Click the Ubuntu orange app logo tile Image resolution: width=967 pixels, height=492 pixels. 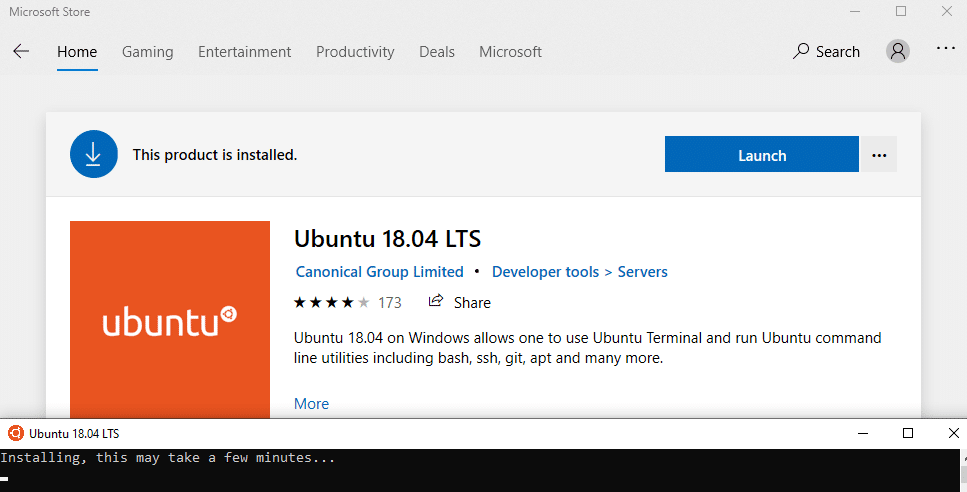(170, 319)
